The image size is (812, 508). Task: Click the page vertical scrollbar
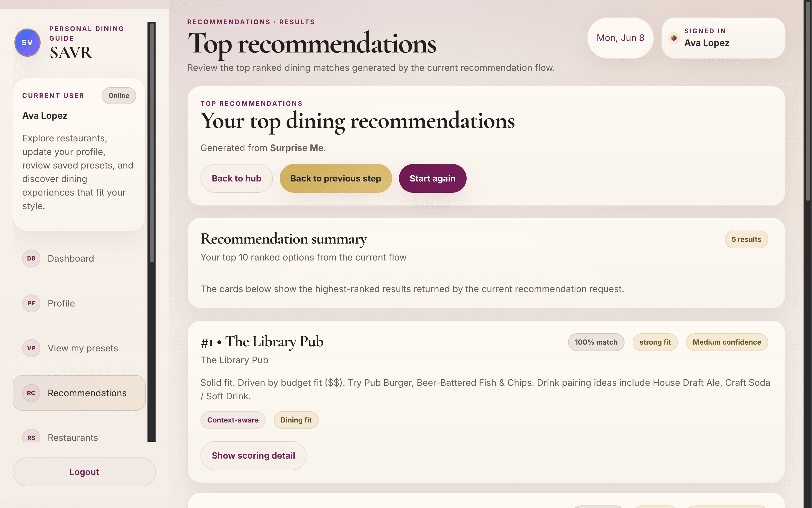(x=808, y=101)
